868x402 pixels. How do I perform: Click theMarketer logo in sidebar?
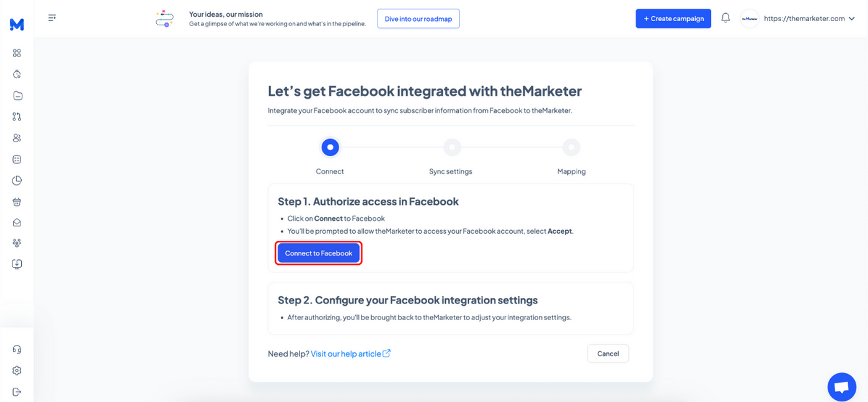pos(17,24)
